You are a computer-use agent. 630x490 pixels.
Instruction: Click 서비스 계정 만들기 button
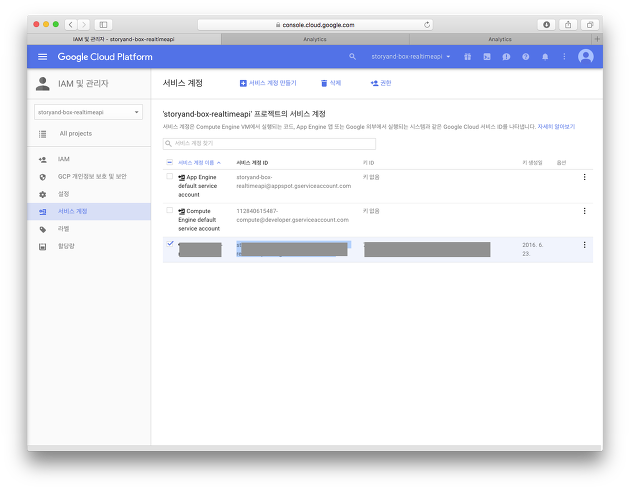268,83
